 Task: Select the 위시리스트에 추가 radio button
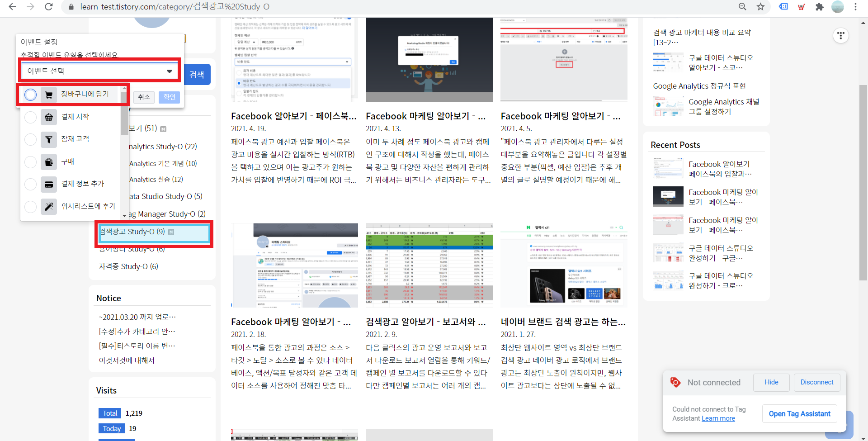point(30,207)
